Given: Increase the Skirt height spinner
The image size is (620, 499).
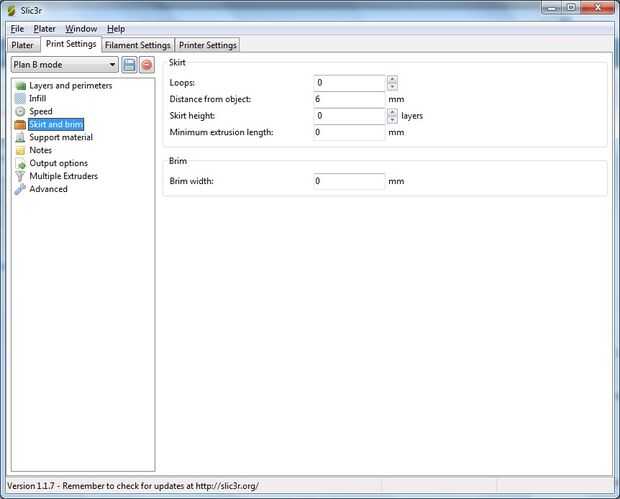Looking at the screenshot, I should tap(392, 112).
